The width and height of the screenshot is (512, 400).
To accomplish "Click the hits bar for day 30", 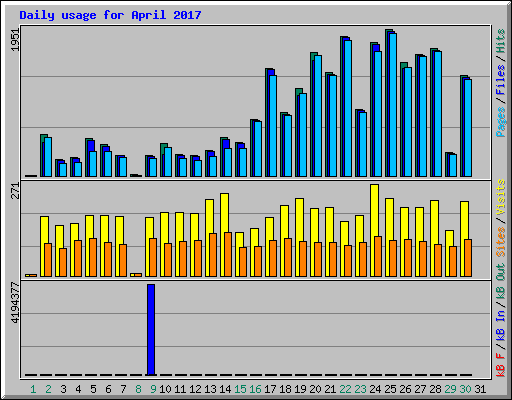I will point(462,126).
